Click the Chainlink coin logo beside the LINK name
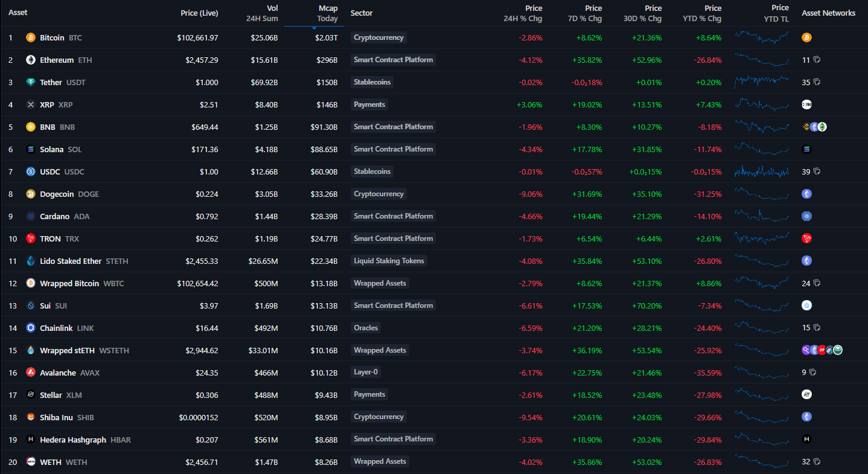 click(31, 328)
